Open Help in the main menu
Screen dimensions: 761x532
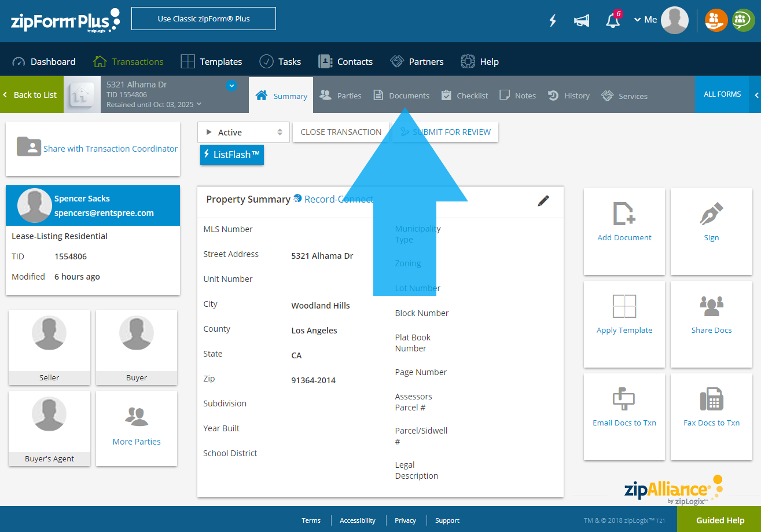click(480, 61)
